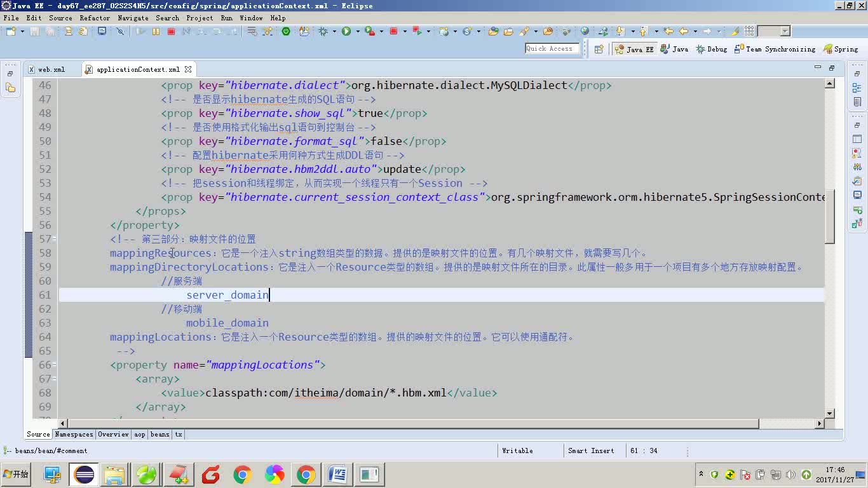Click the Open Type folder icon
The width and height of the screenshot is (868, 488).
[493, 31]
